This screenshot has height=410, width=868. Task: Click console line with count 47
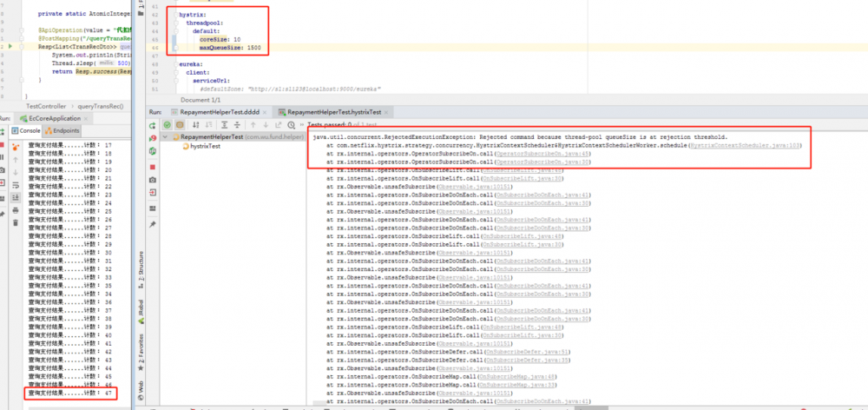[x=69, y=393]
